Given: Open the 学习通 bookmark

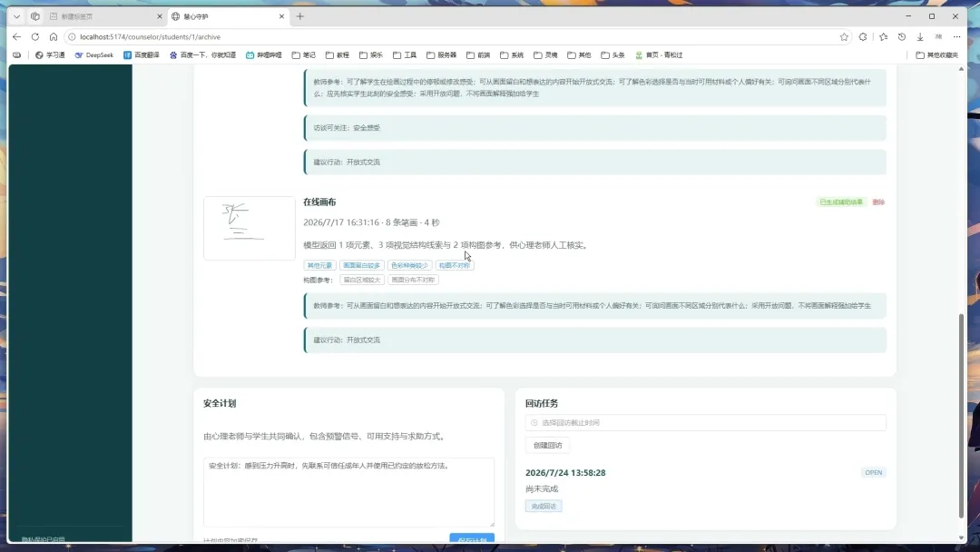Looking at the screenshot, I should pos(50,55).
